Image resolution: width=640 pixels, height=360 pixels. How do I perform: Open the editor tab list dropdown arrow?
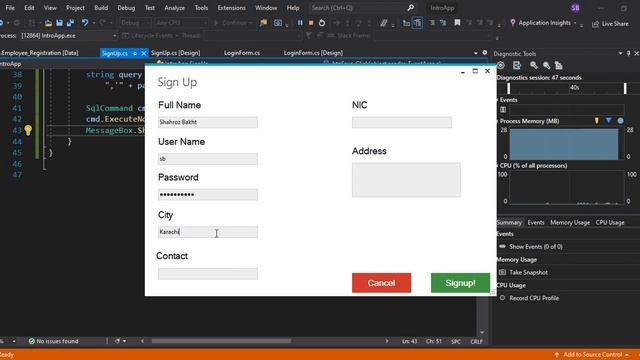pos(476,53)
